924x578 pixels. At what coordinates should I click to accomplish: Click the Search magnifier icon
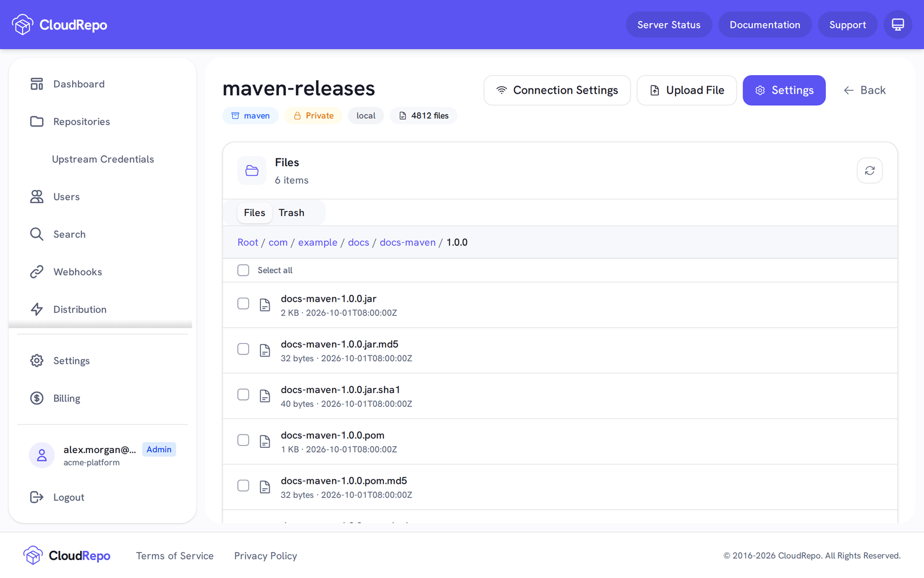tap(37, 234)
